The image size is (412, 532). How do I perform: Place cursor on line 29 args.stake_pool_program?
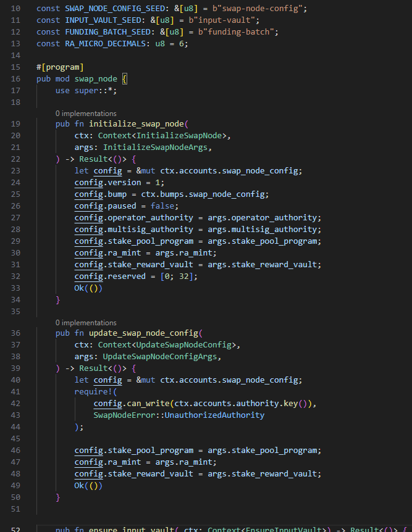263,241
